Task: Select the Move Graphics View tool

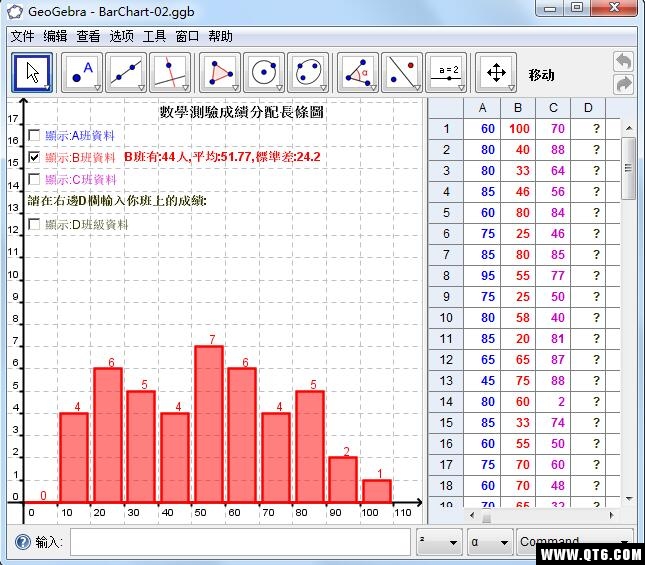Action: point(496,73)
